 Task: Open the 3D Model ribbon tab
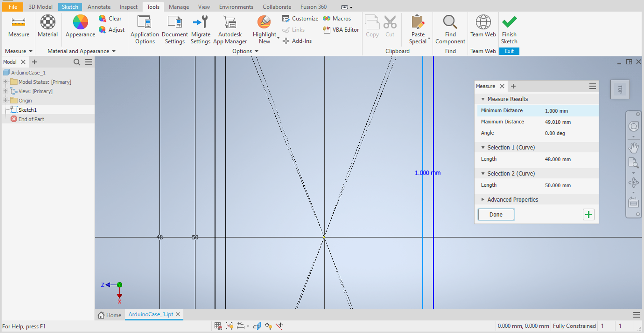[x=40, y=7]
